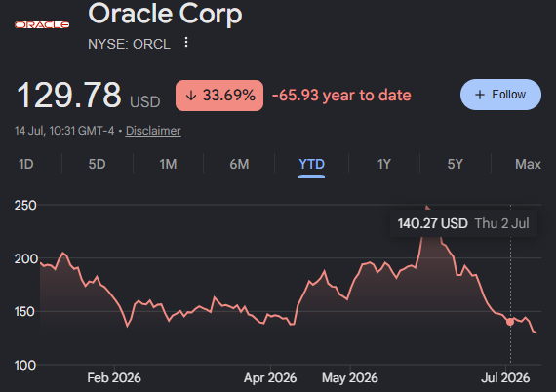556x392 pixels.
Task: Click the 250 y-axis label
Action: point(25,206)
